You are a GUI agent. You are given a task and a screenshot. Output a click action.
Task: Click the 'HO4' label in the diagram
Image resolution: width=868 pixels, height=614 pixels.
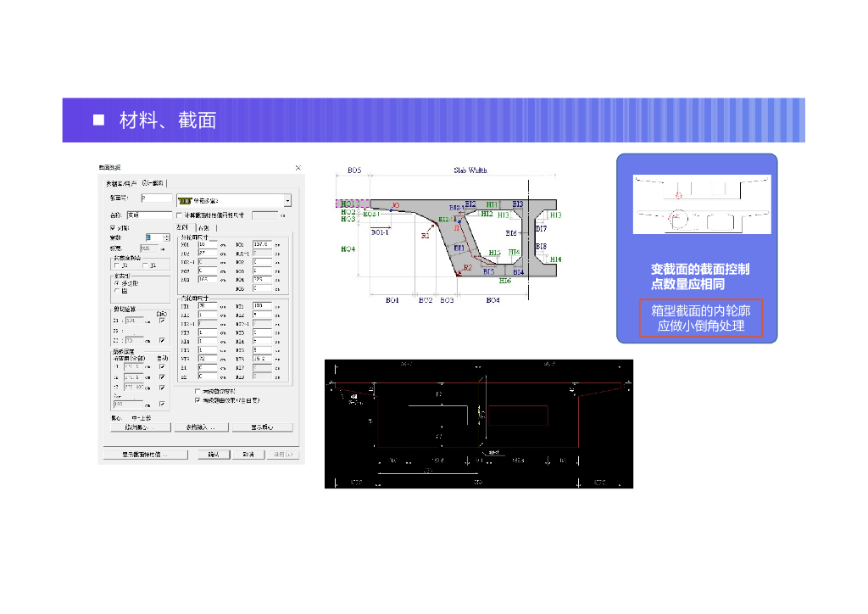click(x=348, y=249)
